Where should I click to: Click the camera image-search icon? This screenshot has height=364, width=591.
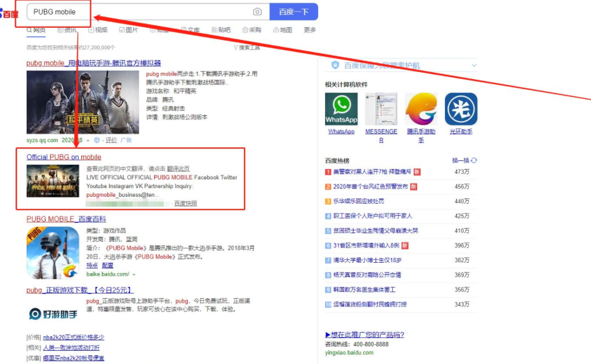pyautogui.click(x=257, y=12)
